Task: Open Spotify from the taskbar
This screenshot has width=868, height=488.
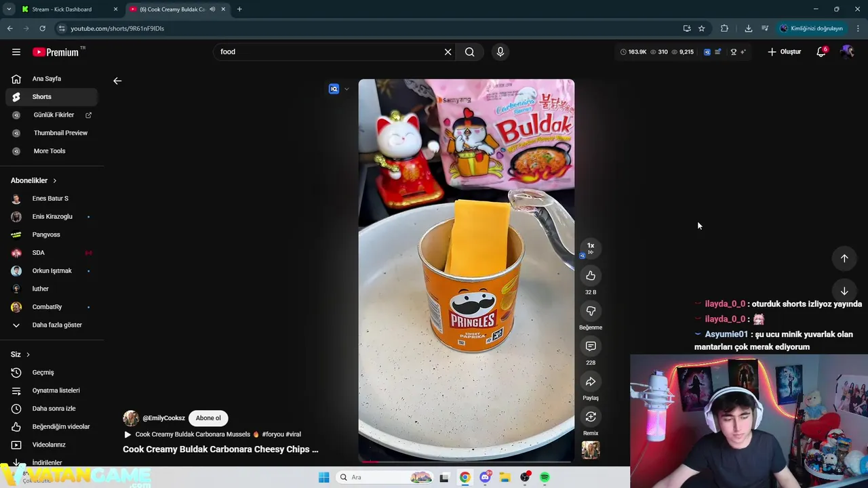Action: (545, 478)
